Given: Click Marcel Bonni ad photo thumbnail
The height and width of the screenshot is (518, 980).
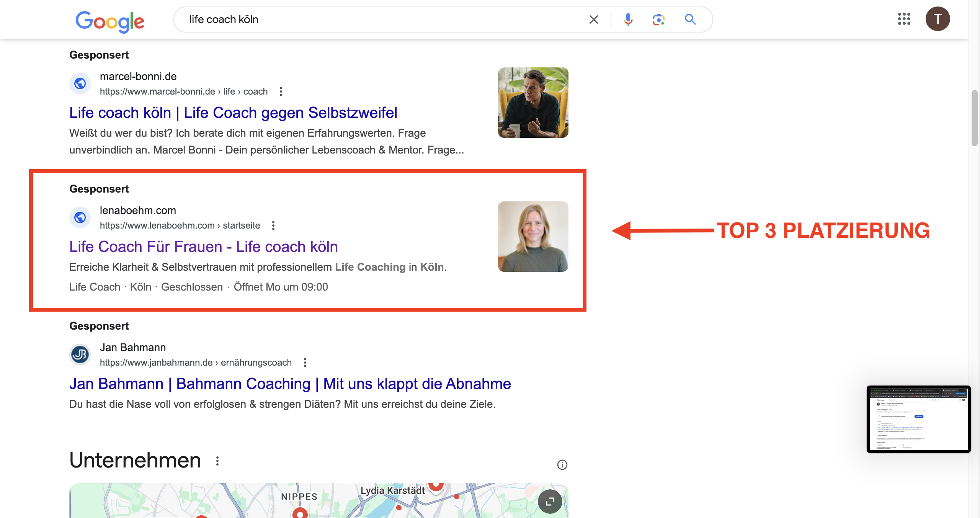Looking at the screenshot, I should (533, 103).
